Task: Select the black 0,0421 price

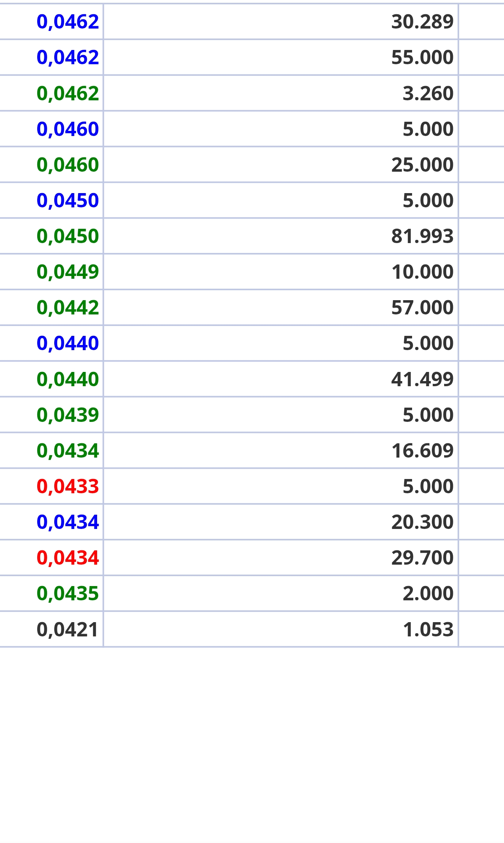Action: 67,629
